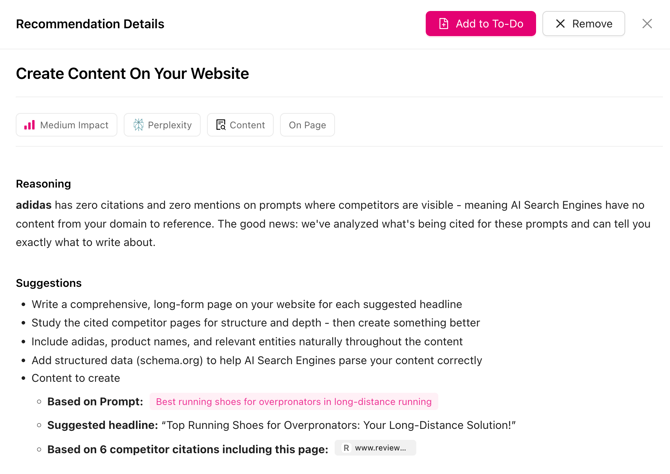Select the Medium Impact tag
This screenshot has width=670, height=474.
[x=67, y=125]
